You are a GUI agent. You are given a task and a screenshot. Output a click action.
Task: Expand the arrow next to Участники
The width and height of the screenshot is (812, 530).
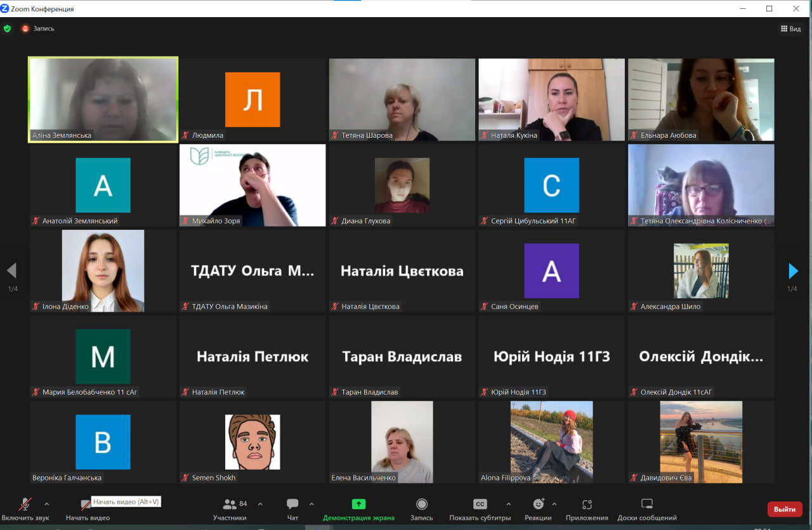260,504
